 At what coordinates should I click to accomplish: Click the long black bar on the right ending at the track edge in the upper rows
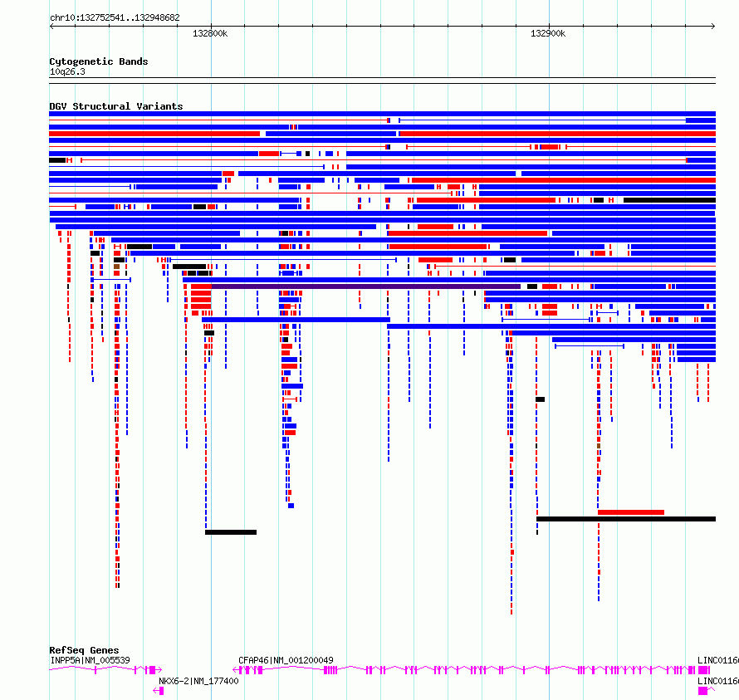click(670, 200)
